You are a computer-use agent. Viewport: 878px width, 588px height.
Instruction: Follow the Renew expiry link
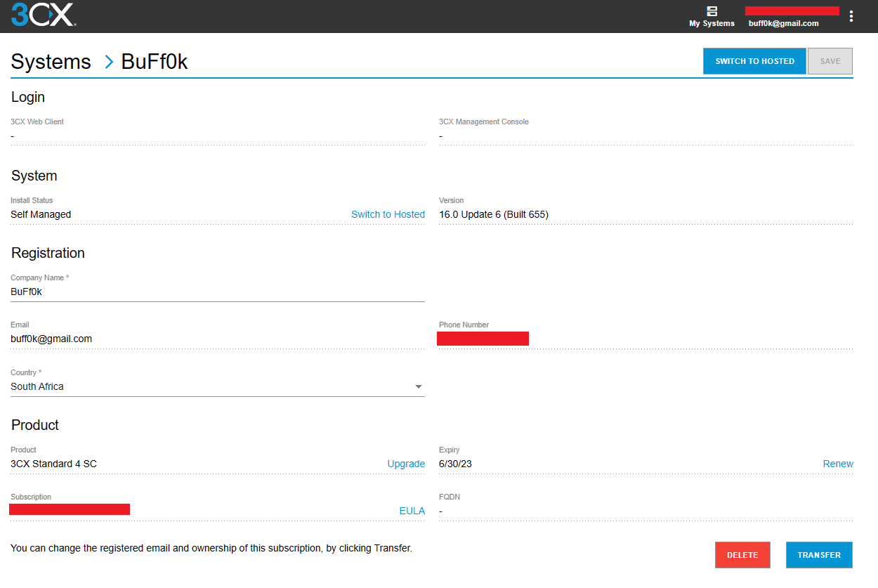pyautogui.click(x=838, y=464)
